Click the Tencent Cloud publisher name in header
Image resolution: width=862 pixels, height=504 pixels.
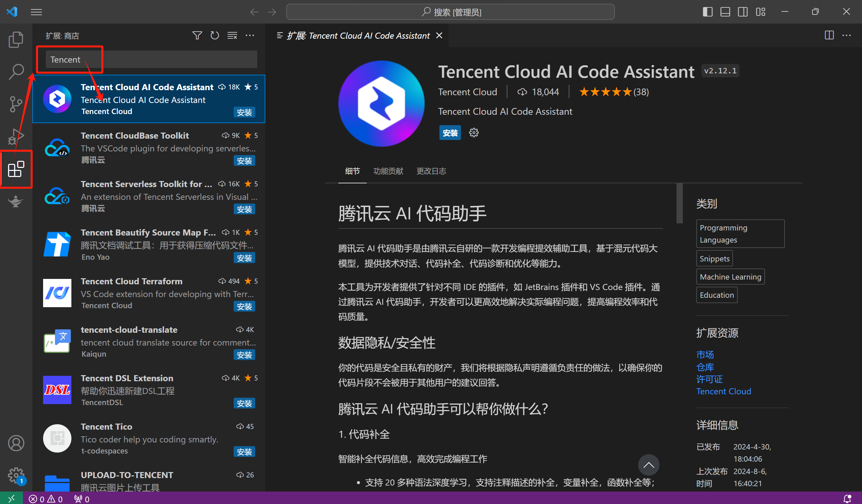tap(467, 92)
